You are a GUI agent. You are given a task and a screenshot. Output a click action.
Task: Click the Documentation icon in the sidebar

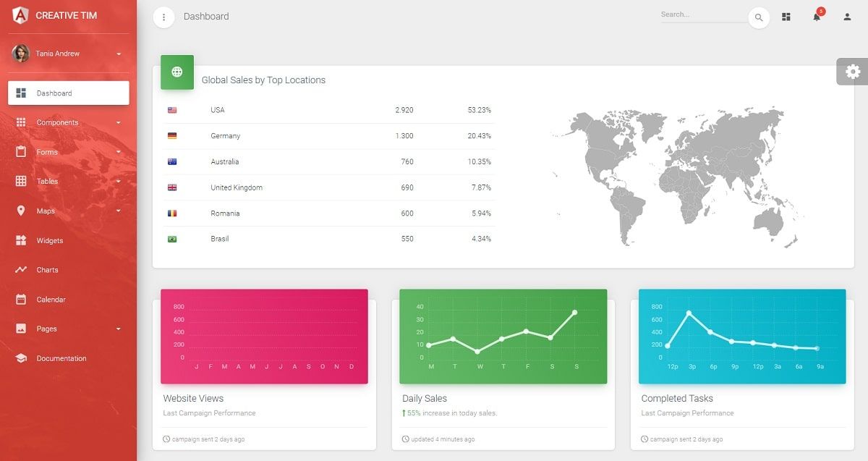(21, 358)
